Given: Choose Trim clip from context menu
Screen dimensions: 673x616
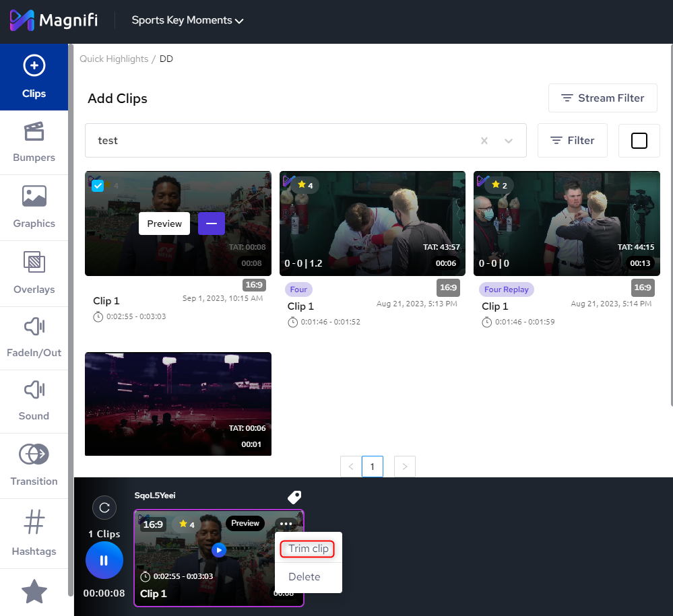Looking at the screenshot, I should tap(309, 549).
